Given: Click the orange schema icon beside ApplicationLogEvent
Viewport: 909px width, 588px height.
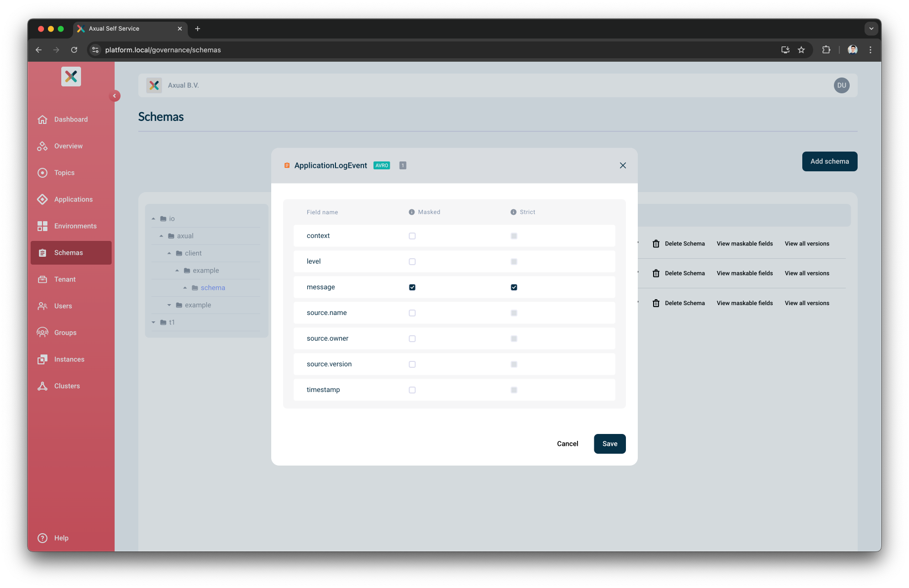Looking at the screenshot, I should 287,165.
